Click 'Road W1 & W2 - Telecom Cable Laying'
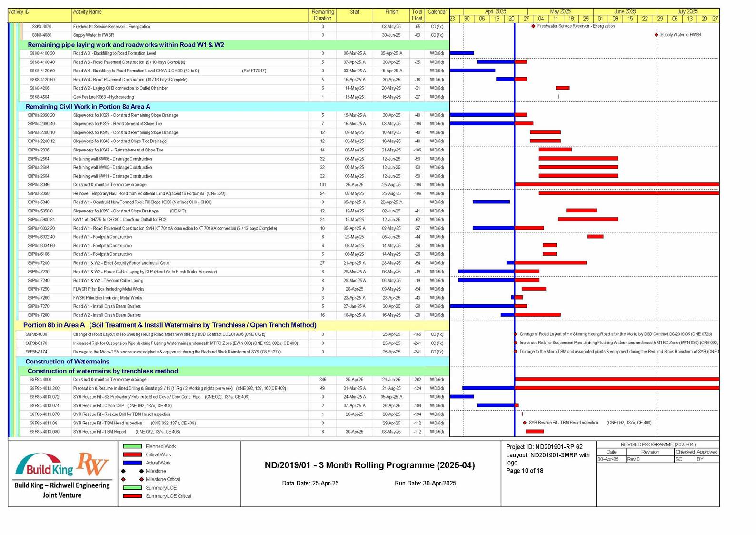 coord(108,281)
